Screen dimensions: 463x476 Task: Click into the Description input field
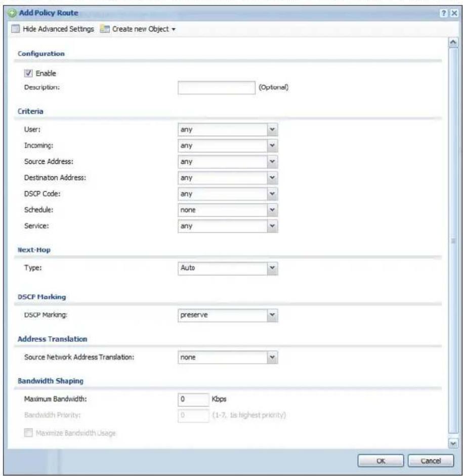coord(217,88)
